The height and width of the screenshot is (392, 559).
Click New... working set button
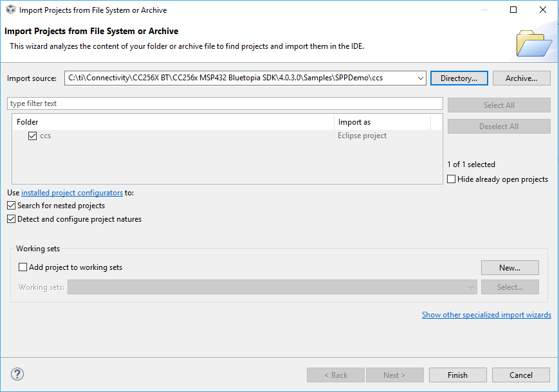[x=509, y=268]
